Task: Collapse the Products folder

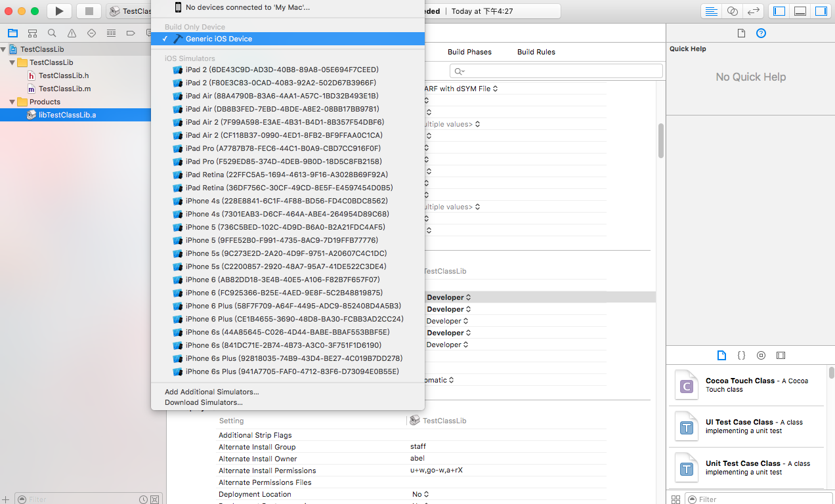Action: point(12,102)
